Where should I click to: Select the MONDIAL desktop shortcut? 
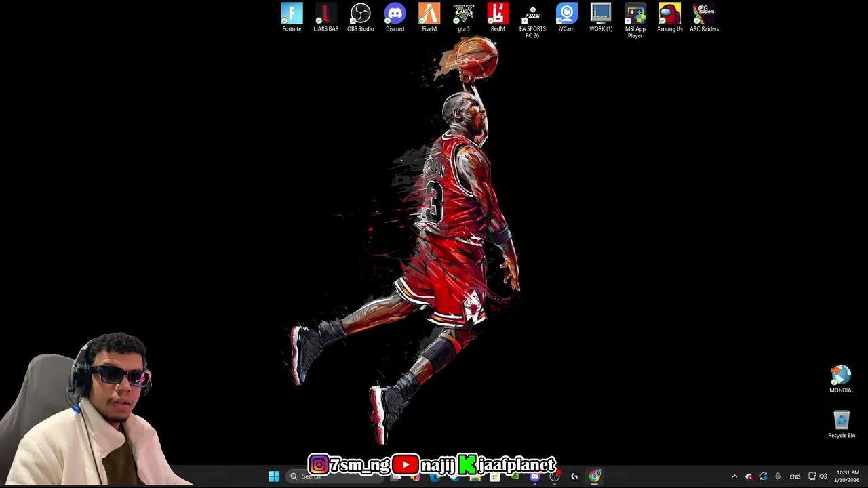click(842, 380)
